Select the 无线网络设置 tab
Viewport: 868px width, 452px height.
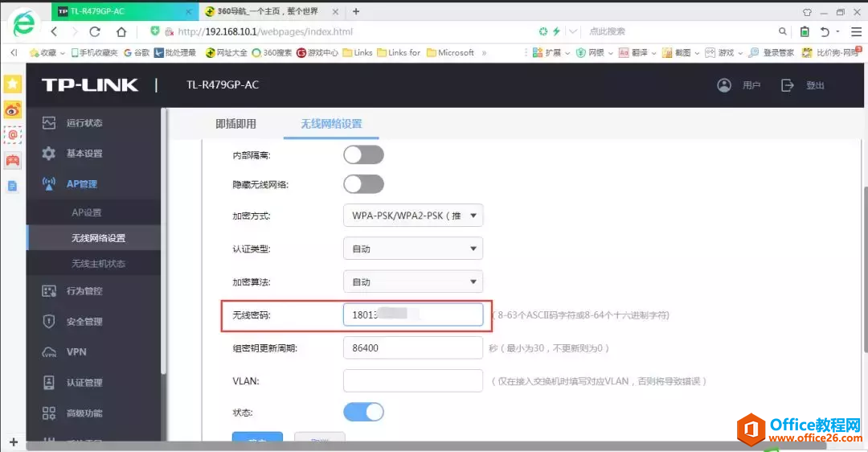[331, 124]
